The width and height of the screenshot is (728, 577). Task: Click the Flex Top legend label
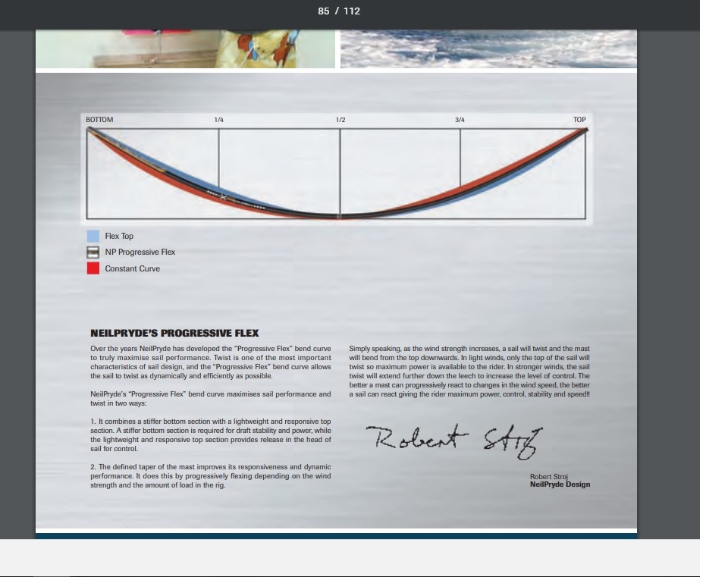119,236
